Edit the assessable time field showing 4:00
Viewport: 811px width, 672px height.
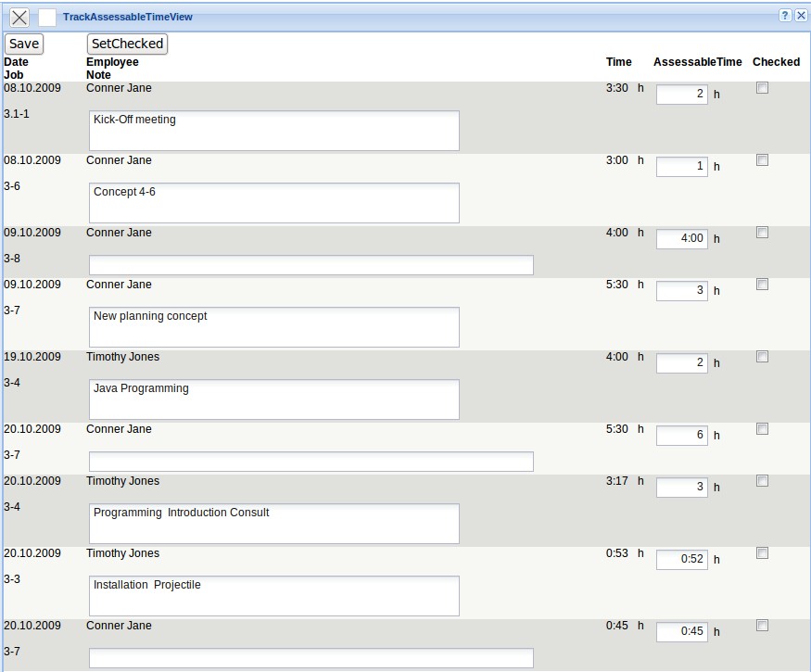[682, 239]
